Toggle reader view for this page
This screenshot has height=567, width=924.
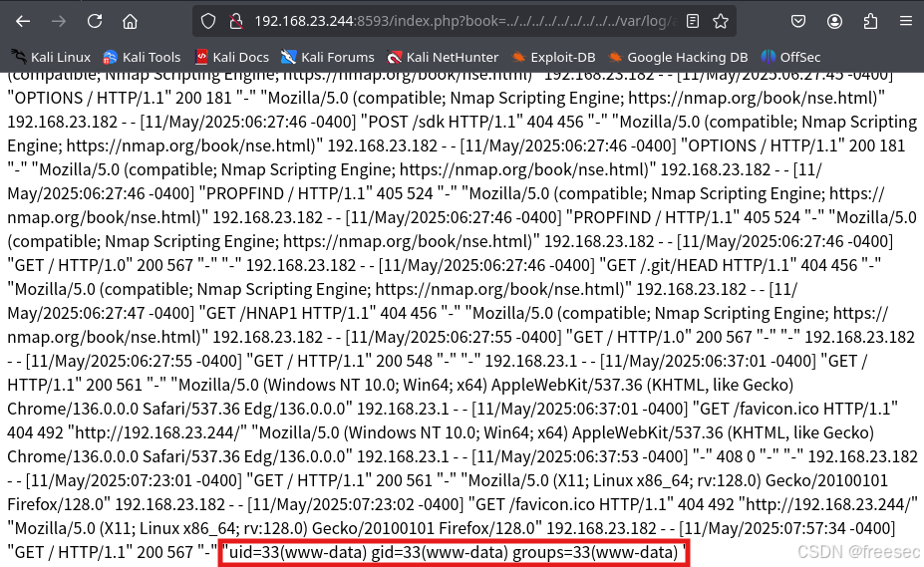pyautogui.click(x=693, y=22)
